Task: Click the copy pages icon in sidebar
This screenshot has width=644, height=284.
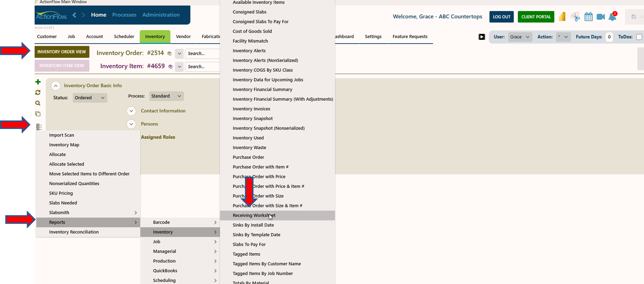Action: click(x=38, y=114)
